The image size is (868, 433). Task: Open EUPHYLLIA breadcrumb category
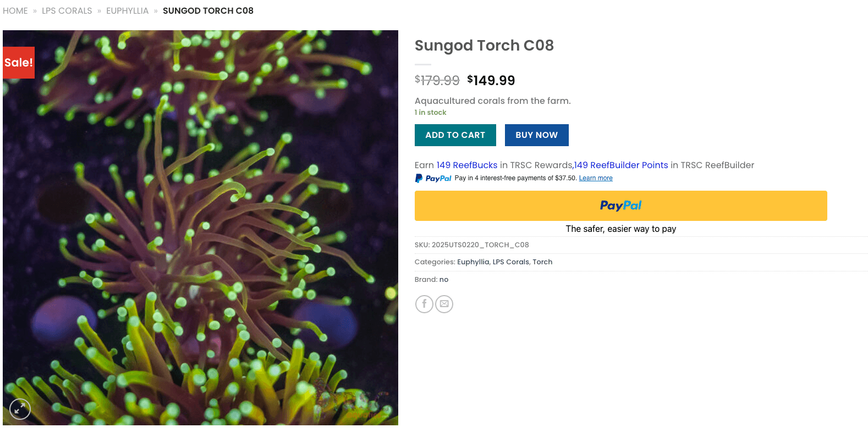click(127, 10)
